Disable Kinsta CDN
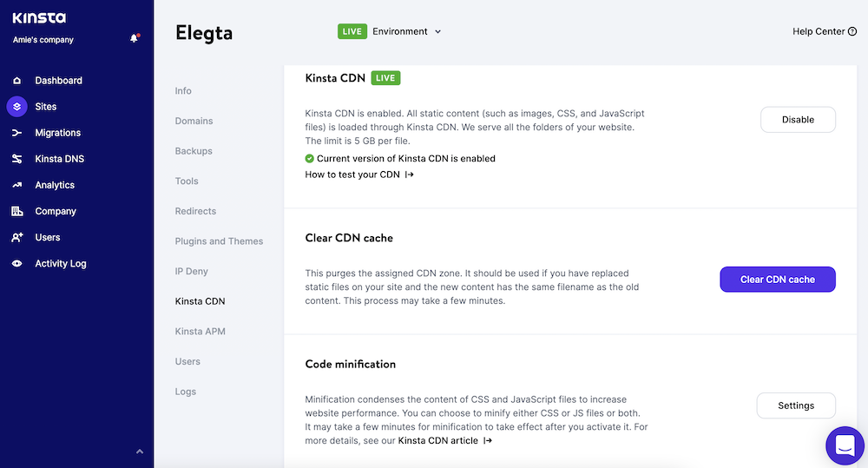The image size is (868, 468). point(798,120)
